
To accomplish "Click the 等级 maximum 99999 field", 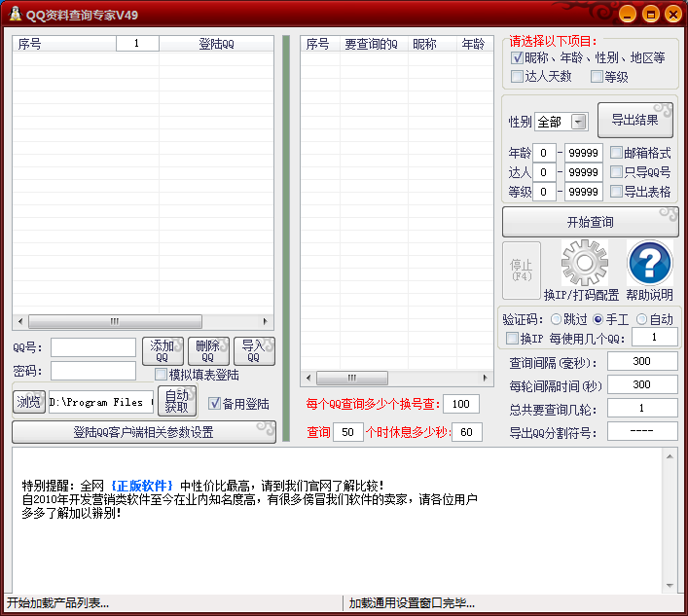I will coord(584,192).
